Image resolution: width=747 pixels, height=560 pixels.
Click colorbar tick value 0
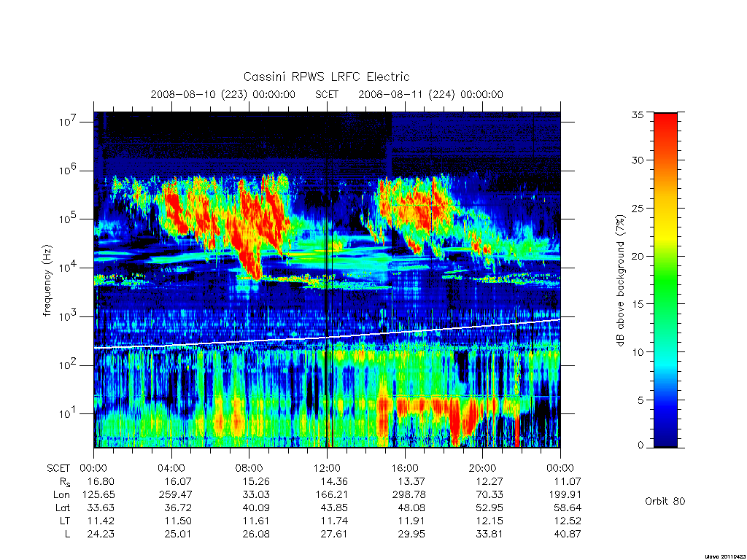click(640, 446)
